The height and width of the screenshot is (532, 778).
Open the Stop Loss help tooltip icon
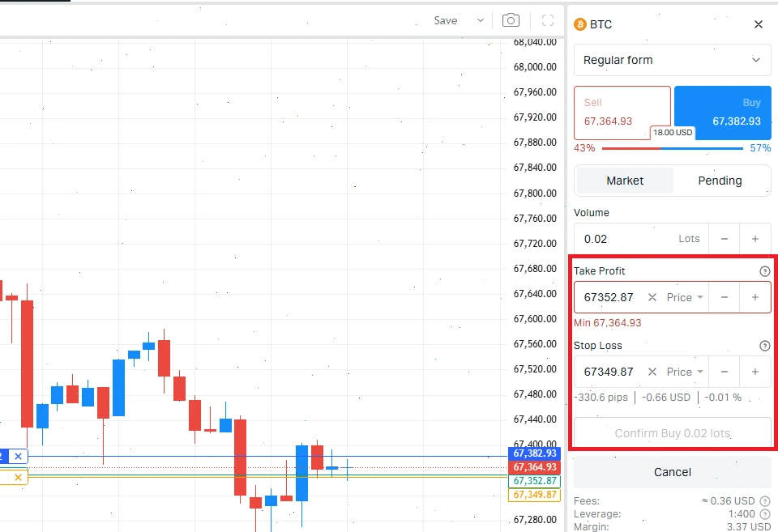[x=764, y=346]
